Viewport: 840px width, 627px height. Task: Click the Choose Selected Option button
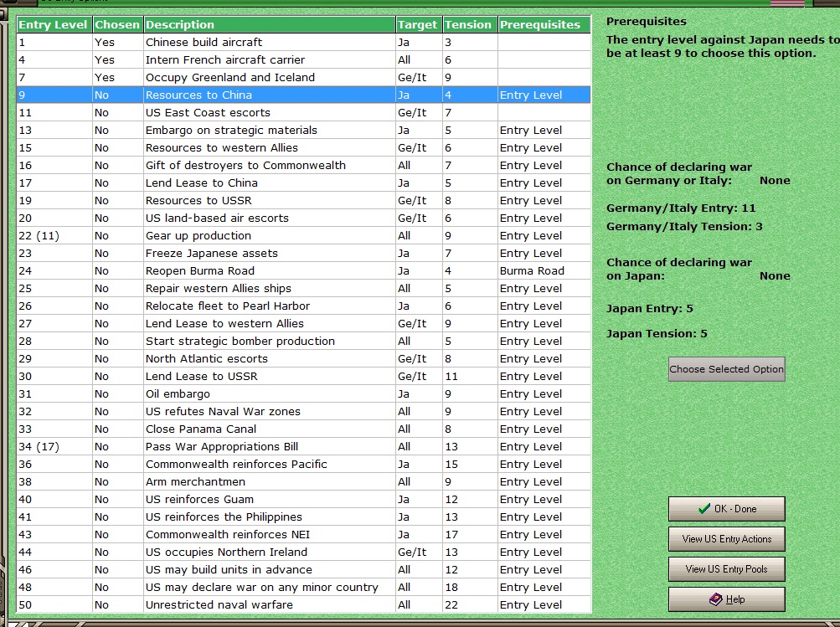[726, 369]
